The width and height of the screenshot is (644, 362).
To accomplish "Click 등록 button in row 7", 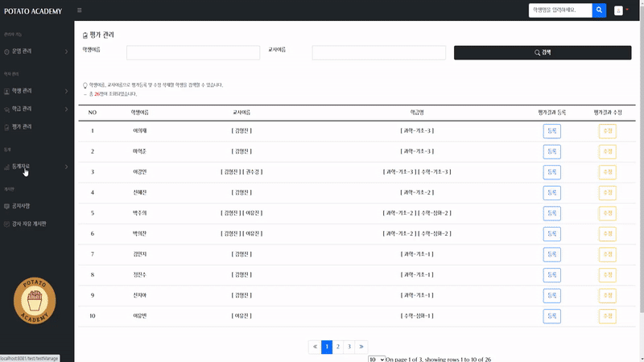I will pyautogui.click(x=551, y=254).
